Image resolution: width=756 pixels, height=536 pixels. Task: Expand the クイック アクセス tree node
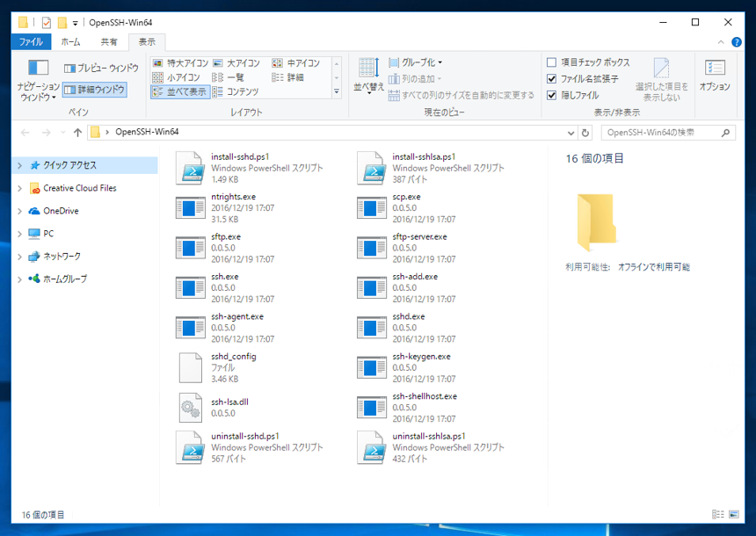pyautogui.click(x=19, y=165)
